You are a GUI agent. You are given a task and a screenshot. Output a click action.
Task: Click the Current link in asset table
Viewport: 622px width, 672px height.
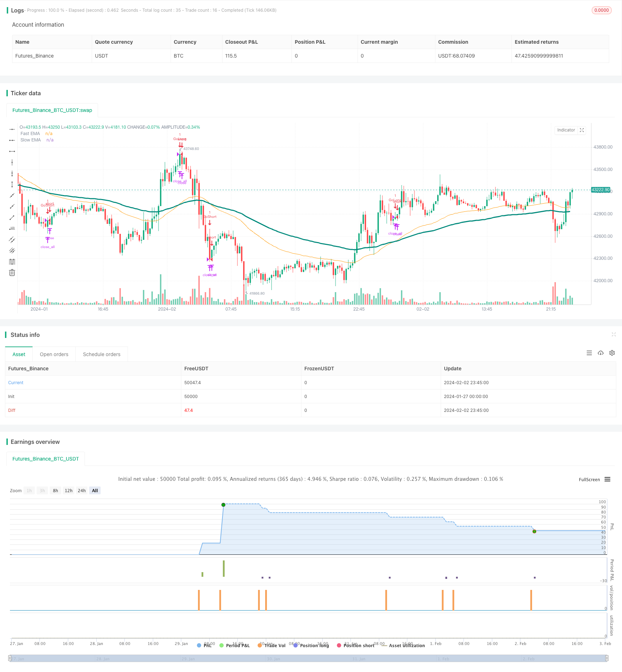(16, 383)
